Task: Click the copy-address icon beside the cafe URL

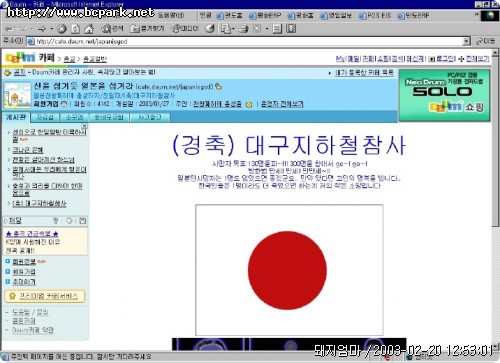Action: pyautogui.click(x=218, y=87)
